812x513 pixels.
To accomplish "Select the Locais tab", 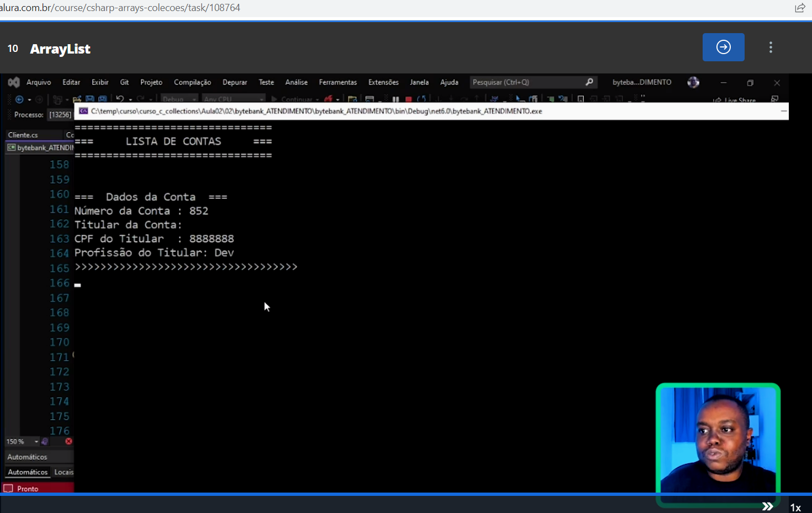I will (64, 472).
